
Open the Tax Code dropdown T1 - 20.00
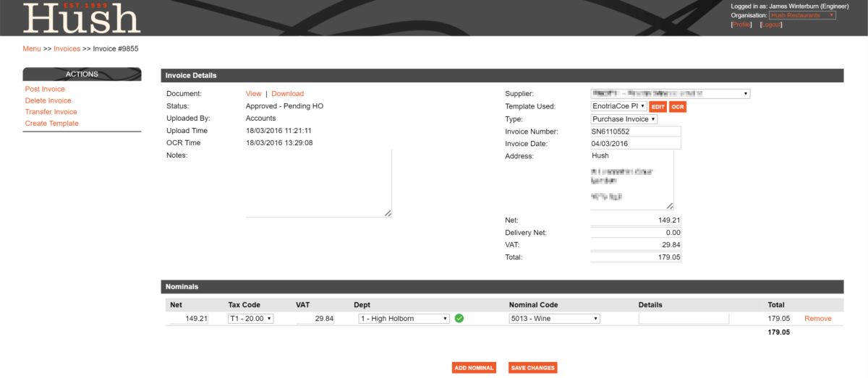tap(250, 318)
